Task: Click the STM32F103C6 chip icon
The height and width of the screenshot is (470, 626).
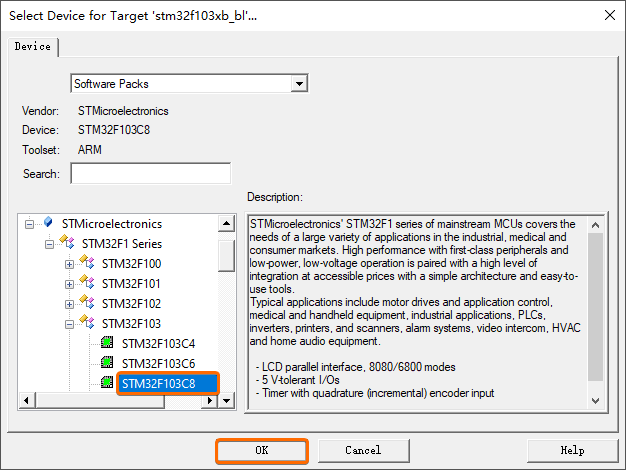Action: point(107,362)
